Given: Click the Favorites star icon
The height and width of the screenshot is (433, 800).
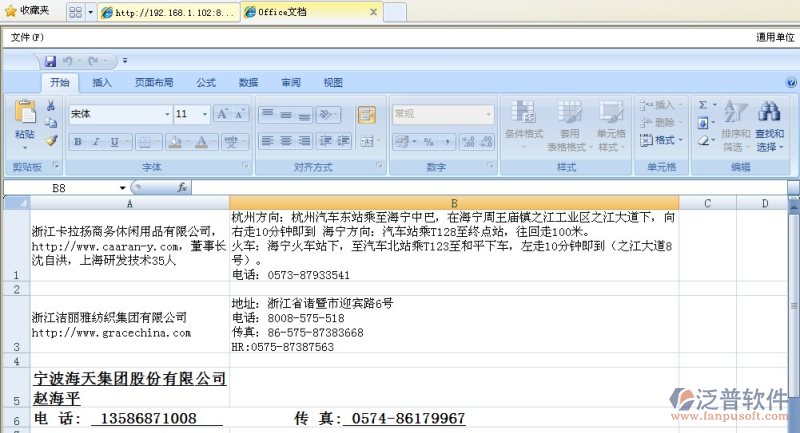Looking at the screenshot, I should (10, 11).
